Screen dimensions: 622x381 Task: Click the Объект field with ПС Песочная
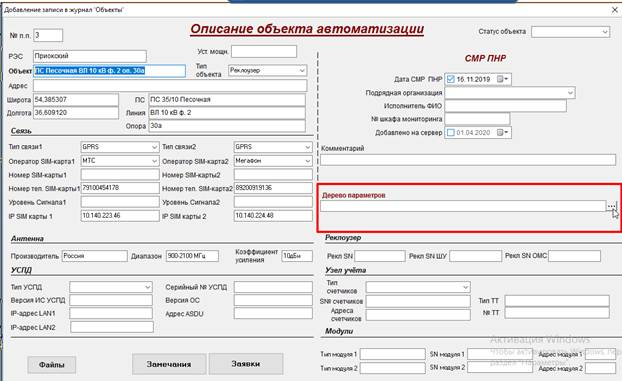point(109,71)
